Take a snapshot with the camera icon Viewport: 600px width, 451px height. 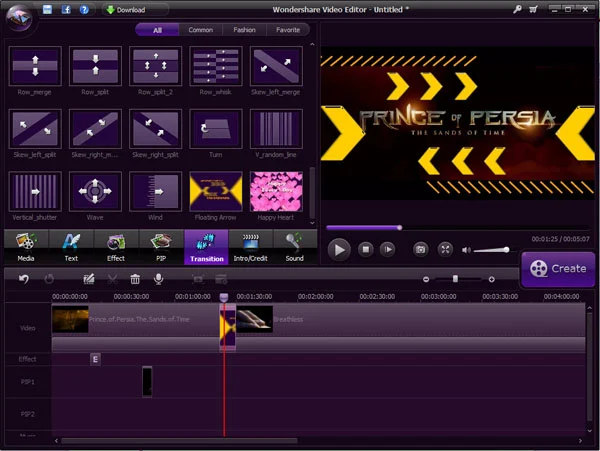pos(421,249)
